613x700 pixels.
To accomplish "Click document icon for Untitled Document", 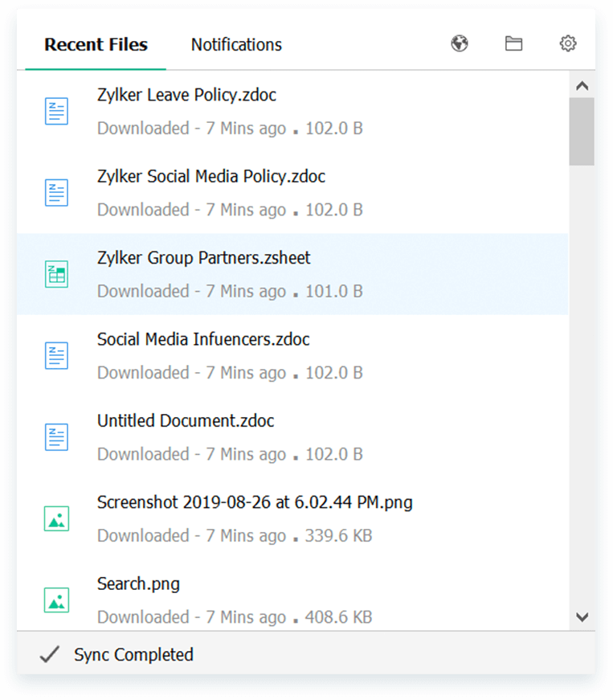I will click(x=56, y=436).
